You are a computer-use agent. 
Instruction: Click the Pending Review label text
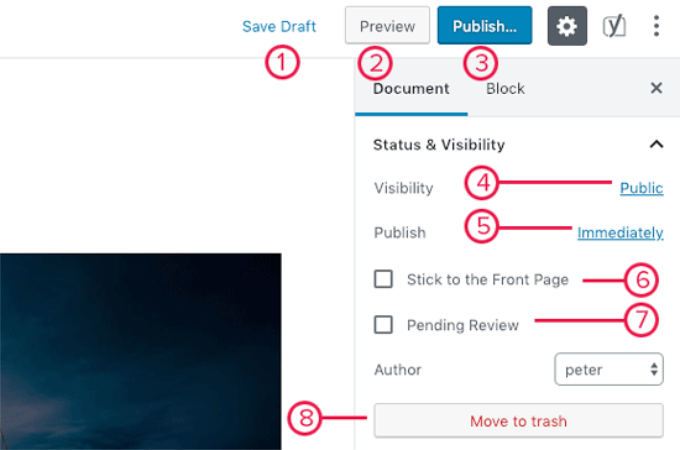tap(463, 325)
